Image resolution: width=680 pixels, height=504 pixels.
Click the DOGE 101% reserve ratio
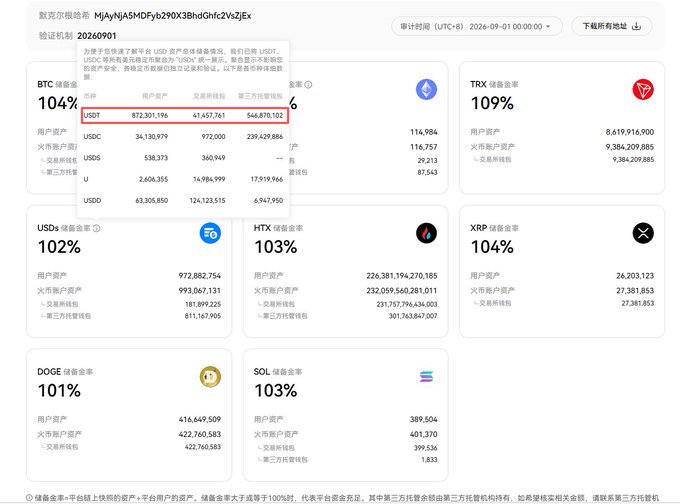click(59, 391)
